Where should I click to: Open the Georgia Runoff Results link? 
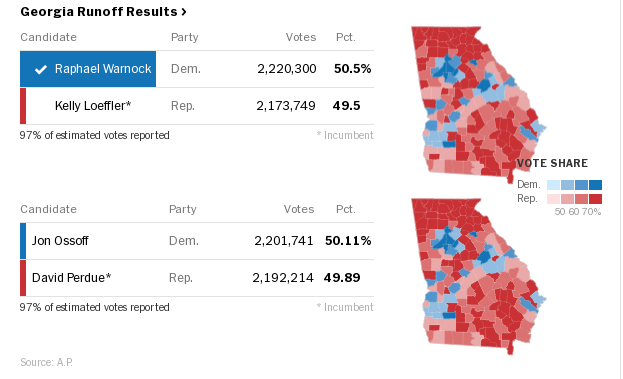[x=103, y=12]
